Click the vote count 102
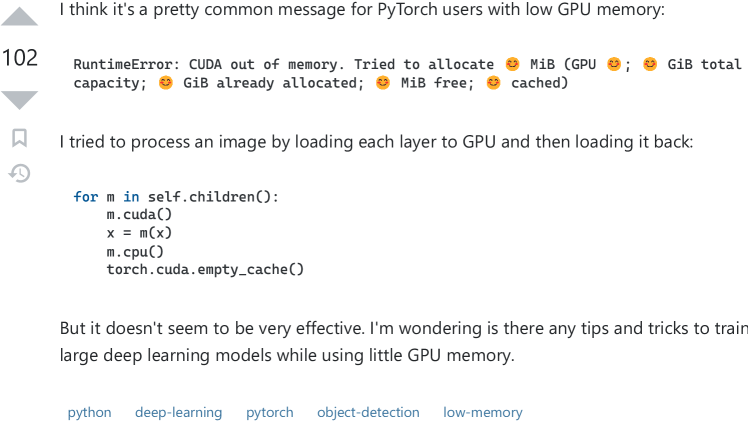Screen dimensions: 748x423 [x=20, y=58]
